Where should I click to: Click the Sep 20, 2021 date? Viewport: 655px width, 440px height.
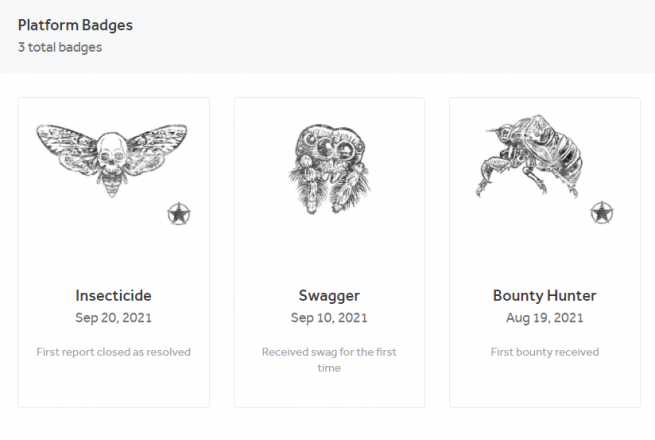[114, 318]
